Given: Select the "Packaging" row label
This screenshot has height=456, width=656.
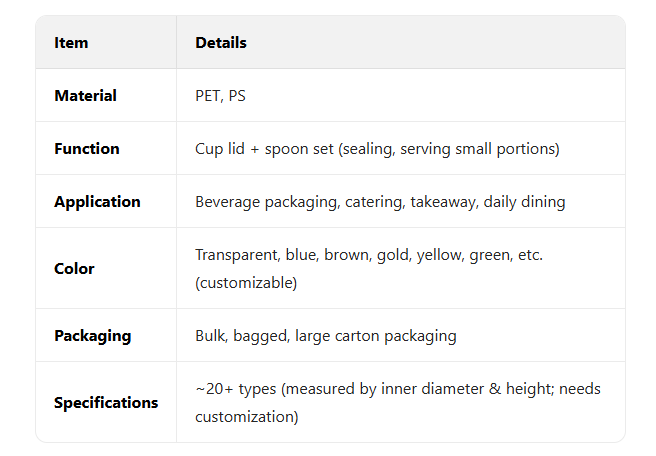Looking at the screenshot, I should [92, 336].
